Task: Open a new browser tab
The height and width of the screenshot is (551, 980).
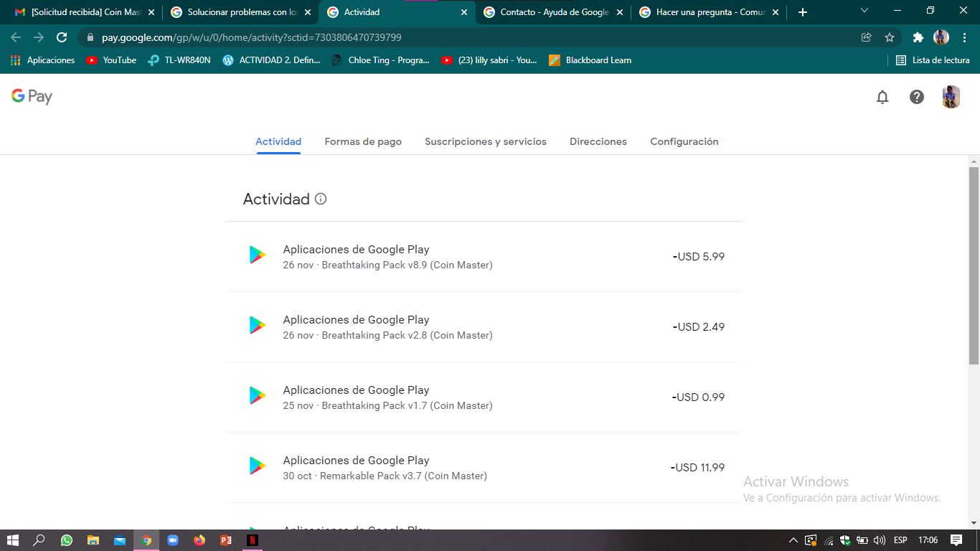Action: tap(803, 12)
